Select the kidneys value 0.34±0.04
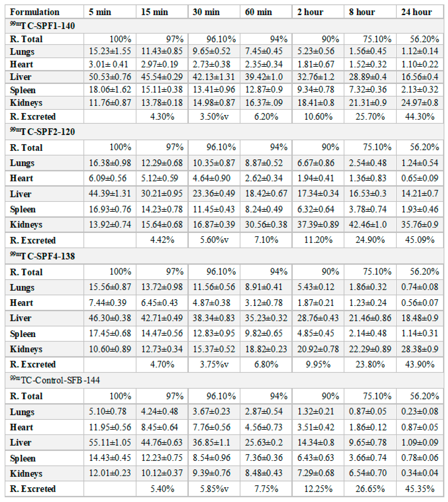The height and width of the screenshot is (502, 448). coord(419,473)
